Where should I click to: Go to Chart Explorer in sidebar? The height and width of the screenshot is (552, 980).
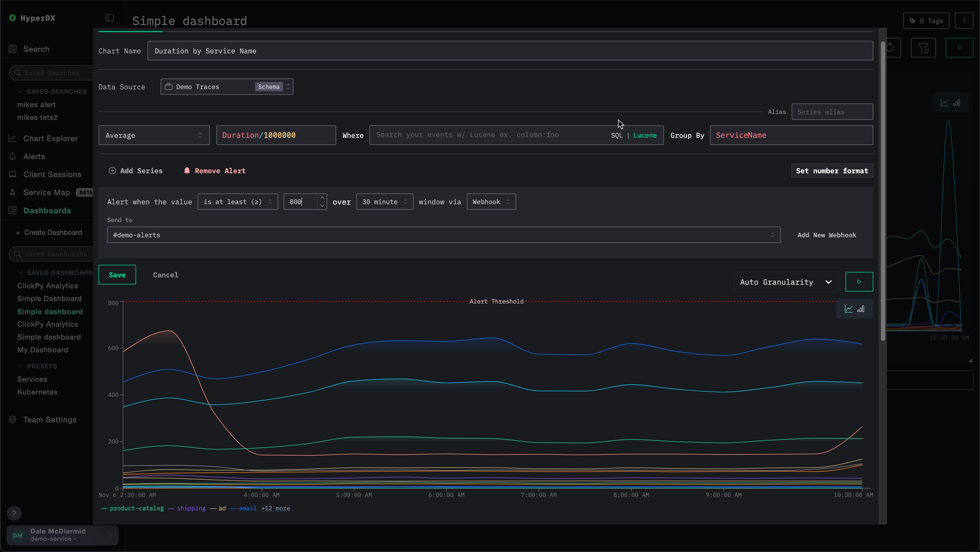pyautogui.click(x=50, y=139)
